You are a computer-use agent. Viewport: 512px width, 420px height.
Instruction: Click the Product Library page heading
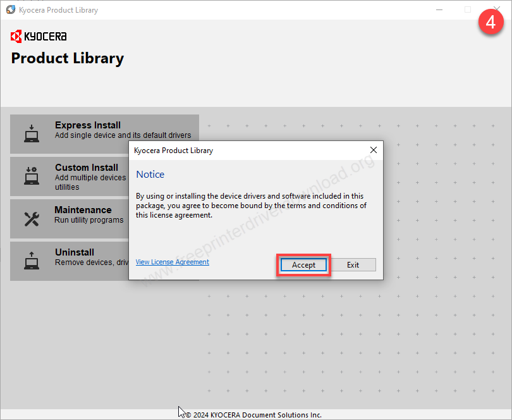click(x=68, y=58)
